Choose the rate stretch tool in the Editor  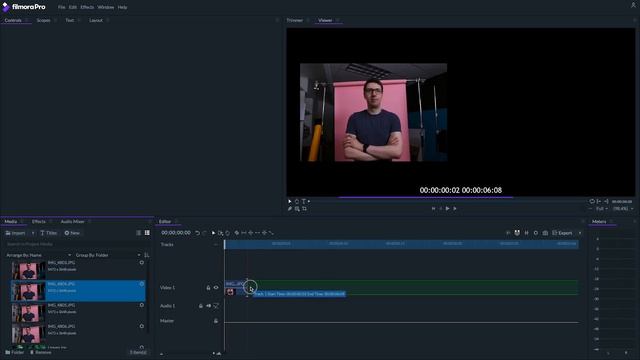point(271,233)
